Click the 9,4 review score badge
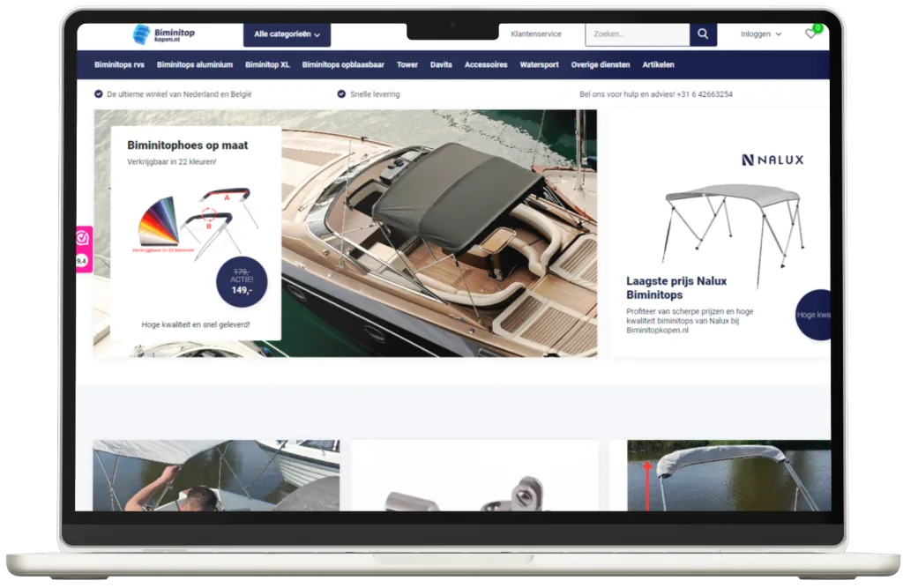This screenshot has width=903, height=588. click(x=82, y=261)
